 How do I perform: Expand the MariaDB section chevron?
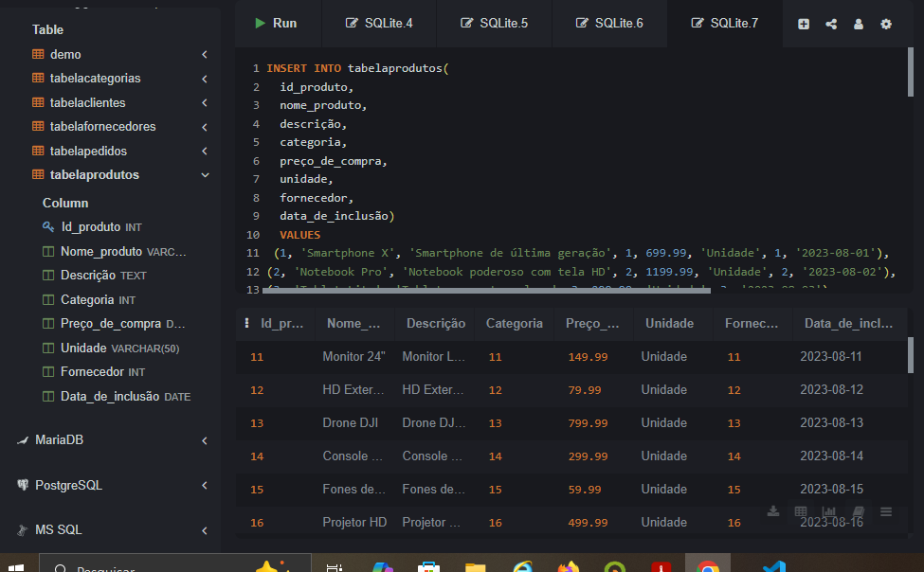pos(205,440)
